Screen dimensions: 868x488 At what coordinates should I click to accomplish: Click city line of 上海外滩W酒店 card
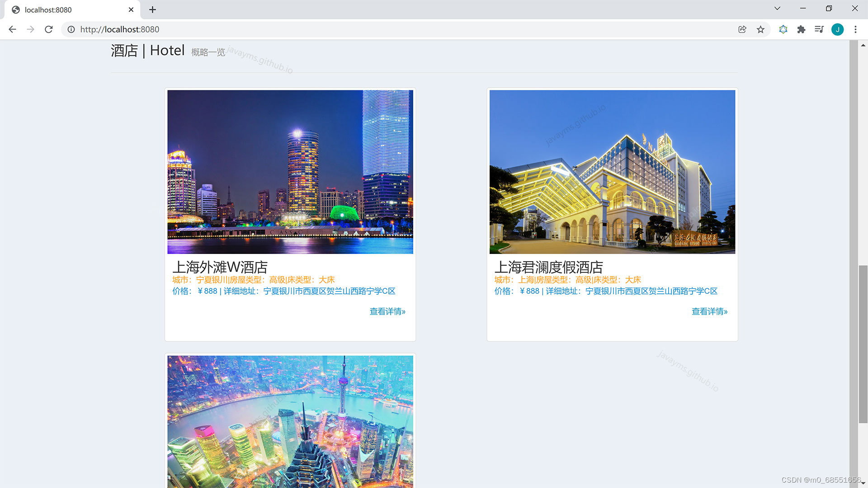[x=254, y=280]
